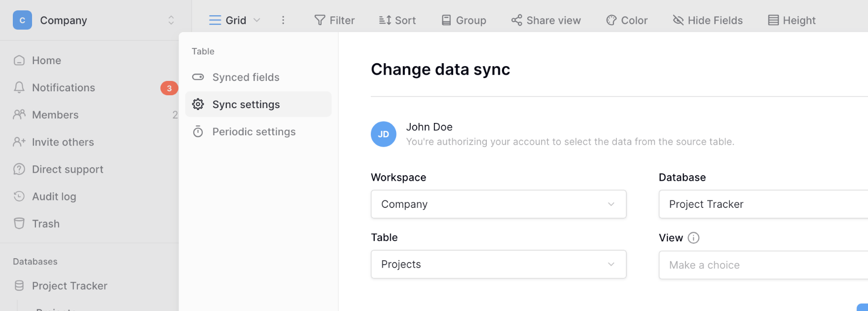Open the Table dropdown showing Projects
The image size is (868, 311).
pos(499,264)
